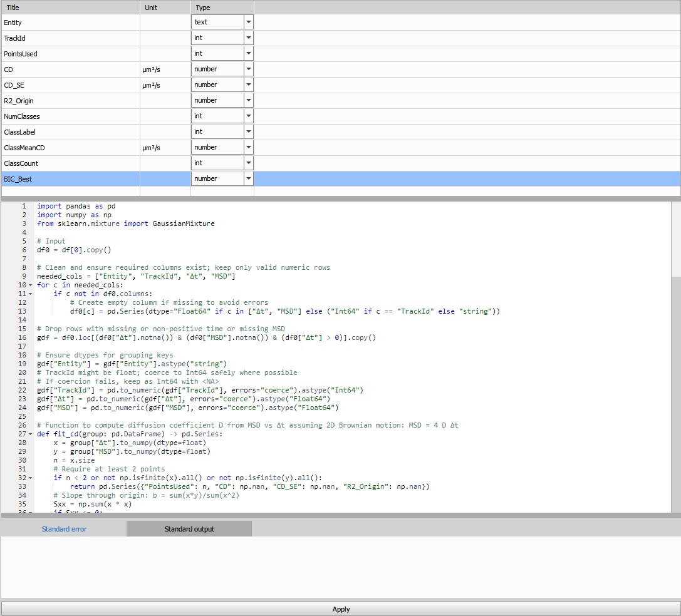Click the unit cell of the CD row
This screenshot has height=616, width=681.
click(x=165, y=69)
